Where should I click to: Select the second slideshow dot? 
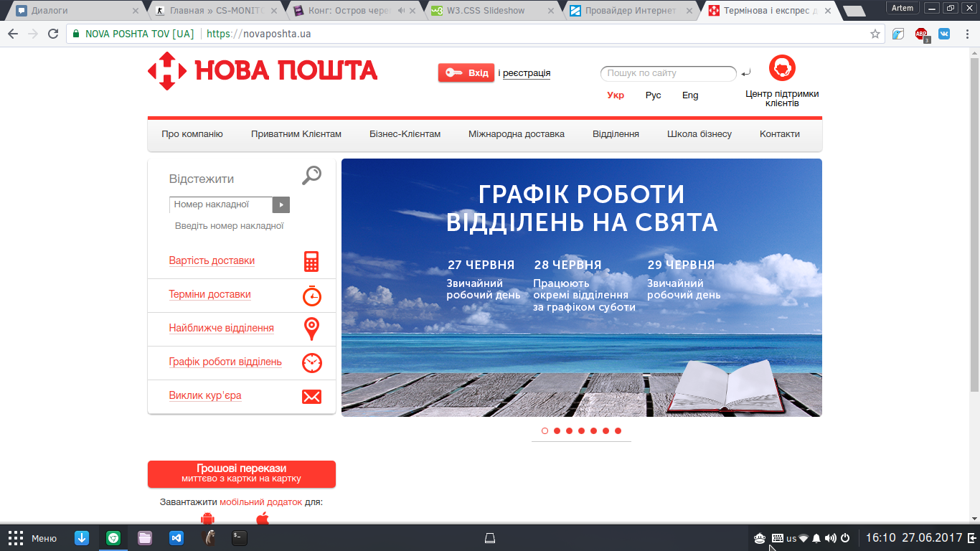coord(557,431)
